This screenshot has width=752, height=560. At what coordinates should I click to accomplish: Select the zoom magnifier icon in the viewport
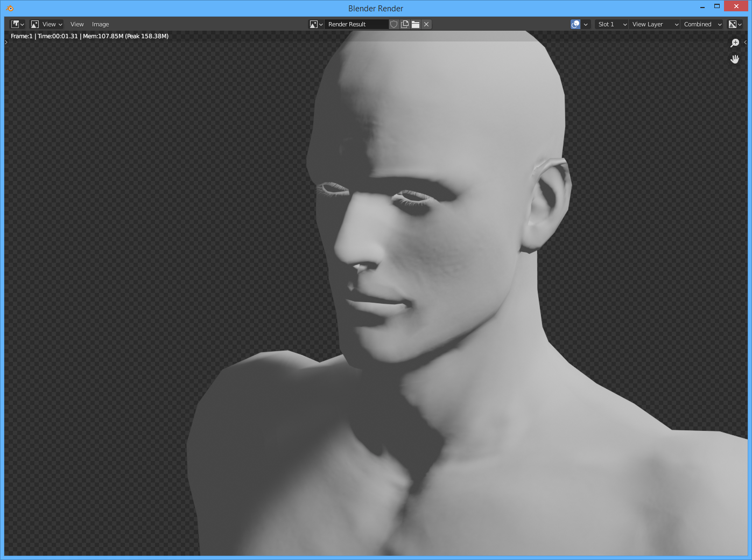(735, 43)
